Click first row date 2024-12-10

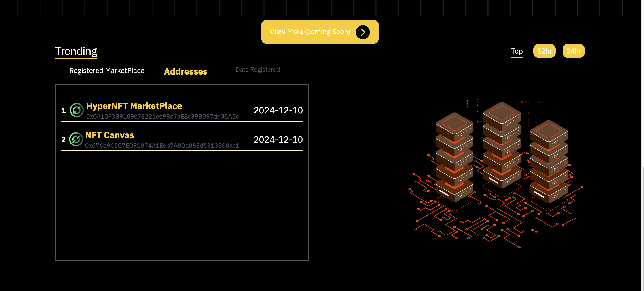tap(278, 110)
